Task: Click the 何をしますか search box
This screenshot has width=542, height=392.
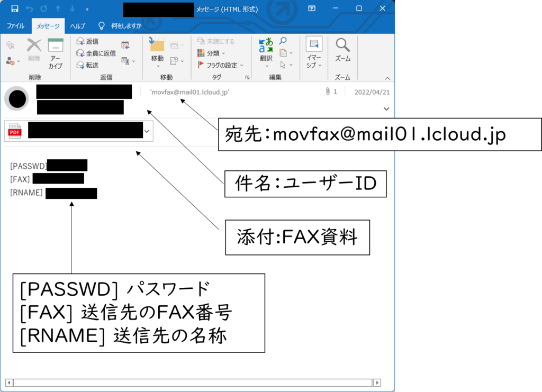Action: click(x=120, y=26)
